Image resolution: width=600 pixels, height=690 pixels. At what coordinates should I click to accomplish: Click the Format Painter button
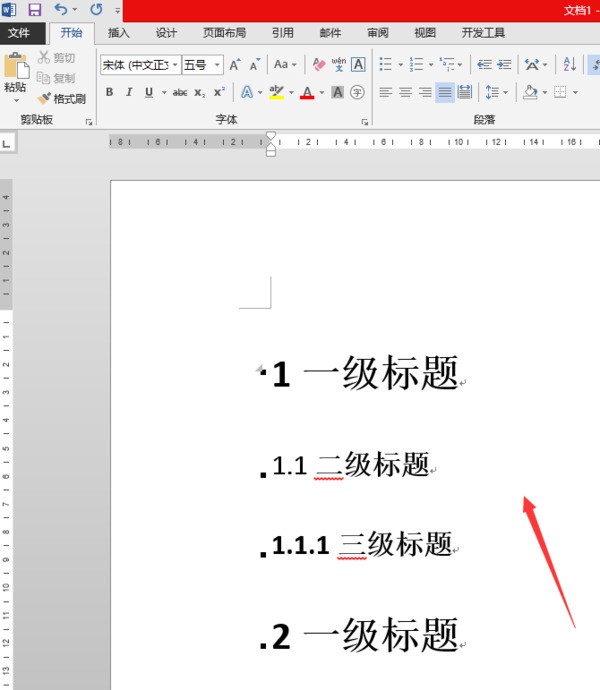click(62, 99)
